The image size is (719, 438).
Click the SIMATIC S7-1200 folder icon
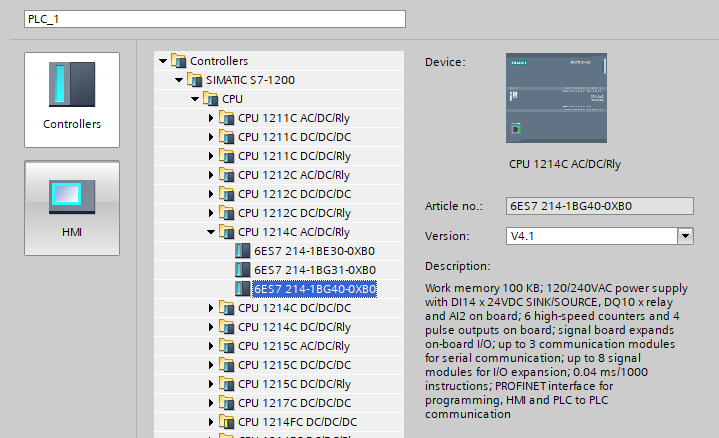click(194, 80)
